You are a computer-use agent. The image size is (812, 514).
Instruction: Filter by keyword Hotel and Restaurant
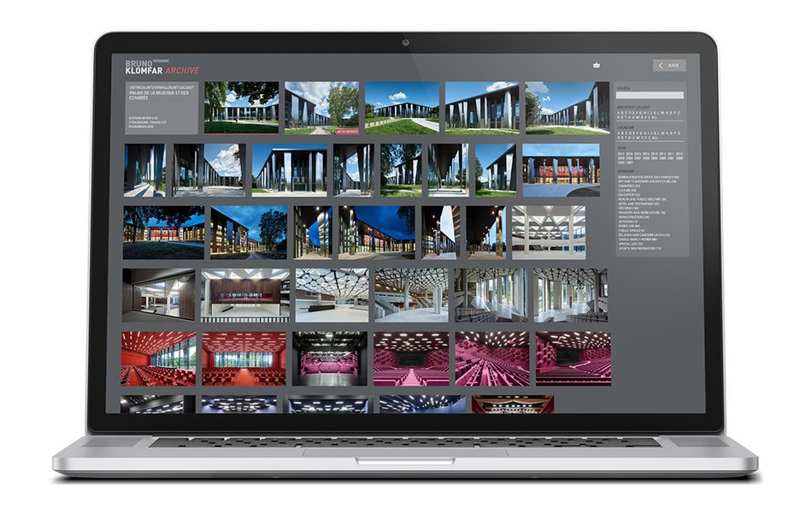coord(638,204)
